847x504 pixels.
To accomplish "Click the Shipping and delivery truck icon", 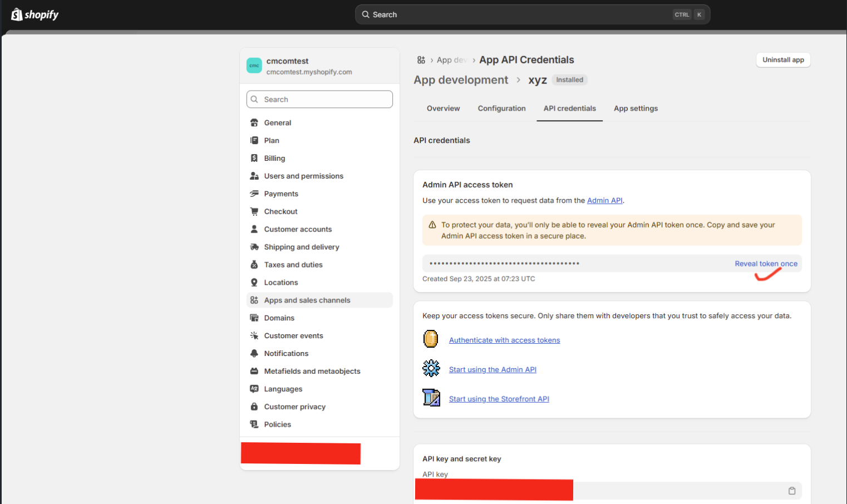I will coord(254,247).
